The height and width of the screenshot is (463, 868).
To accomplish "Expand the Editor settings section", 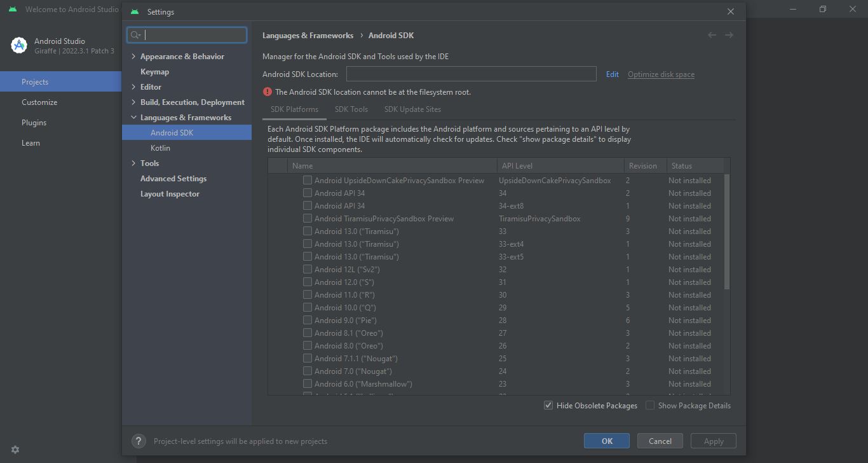I will pyautogui.click(x=133, y=86).
